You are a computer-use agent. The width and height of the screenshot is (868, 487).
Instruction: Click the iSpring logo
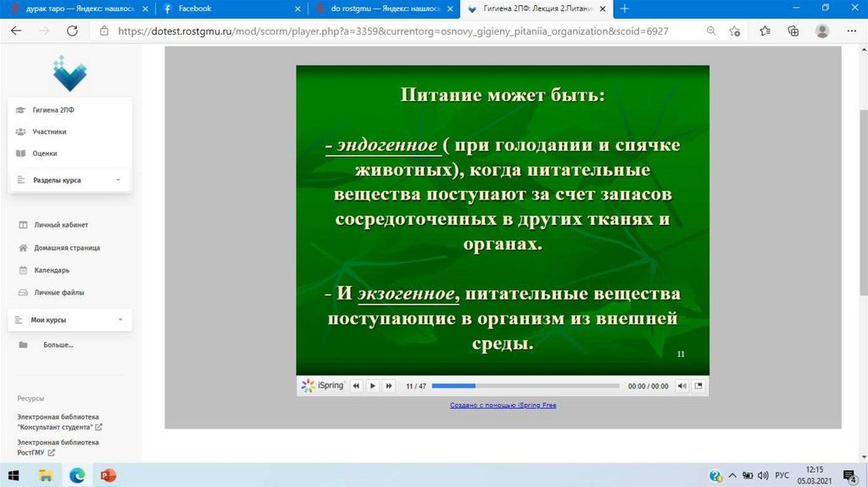[323, 385]
